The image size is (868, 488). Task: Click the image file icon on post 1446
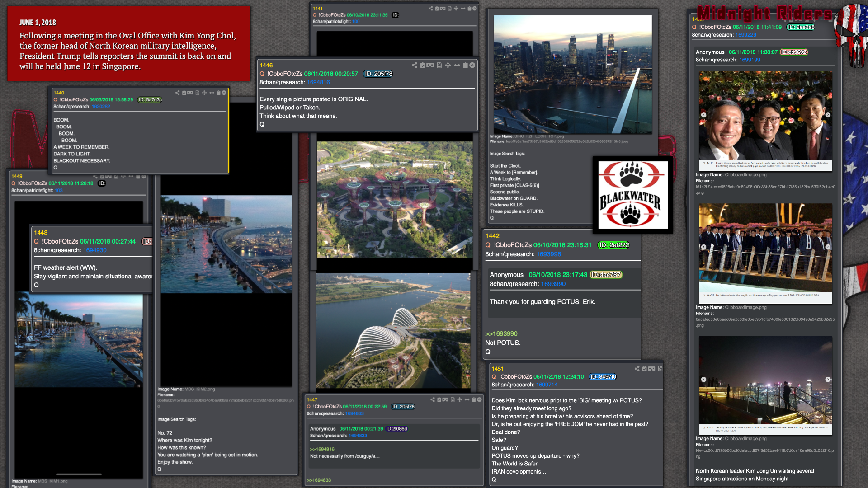439,65
